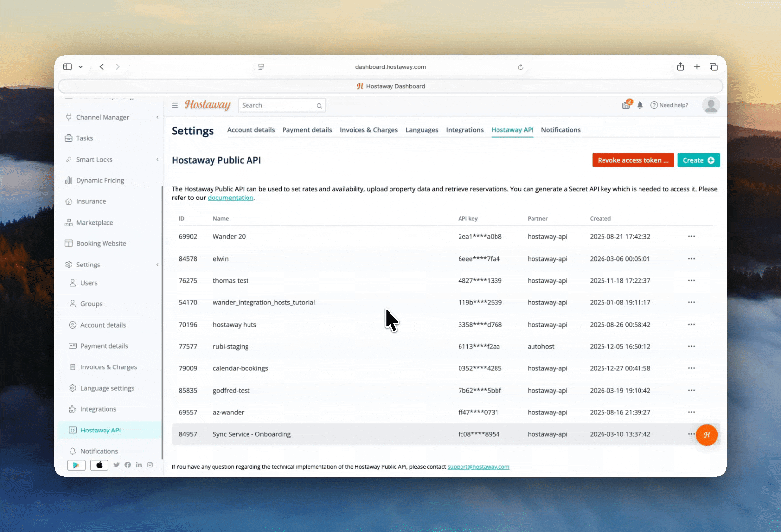Open Booking Website in the sidebar

click(101, 244)
